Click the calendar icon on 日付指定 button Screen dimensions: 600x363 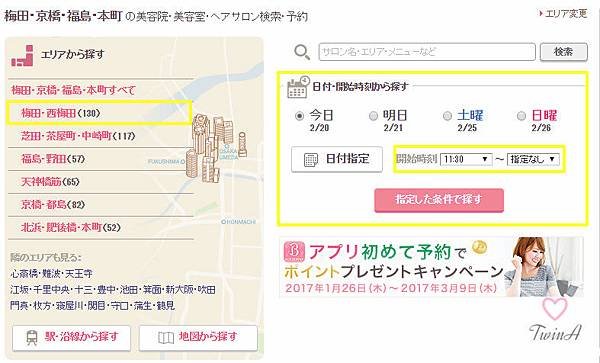[x=311, y=160]
